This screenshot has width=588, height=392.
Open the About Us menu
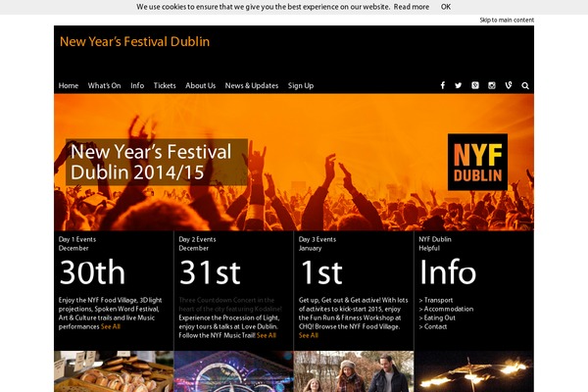[200, 85]
